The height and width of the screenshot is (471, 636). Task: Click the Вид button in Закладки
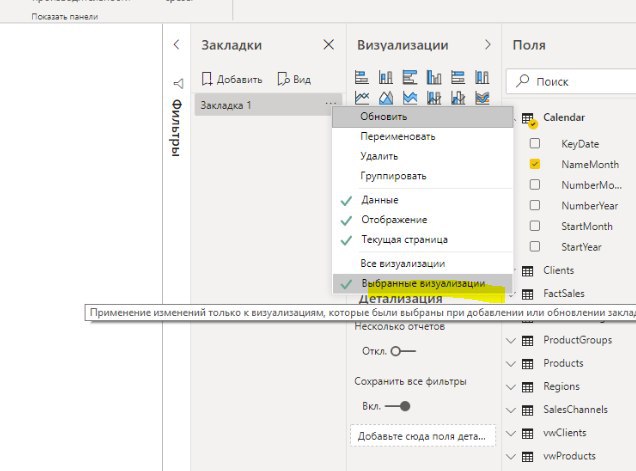[x=294, y=79]
